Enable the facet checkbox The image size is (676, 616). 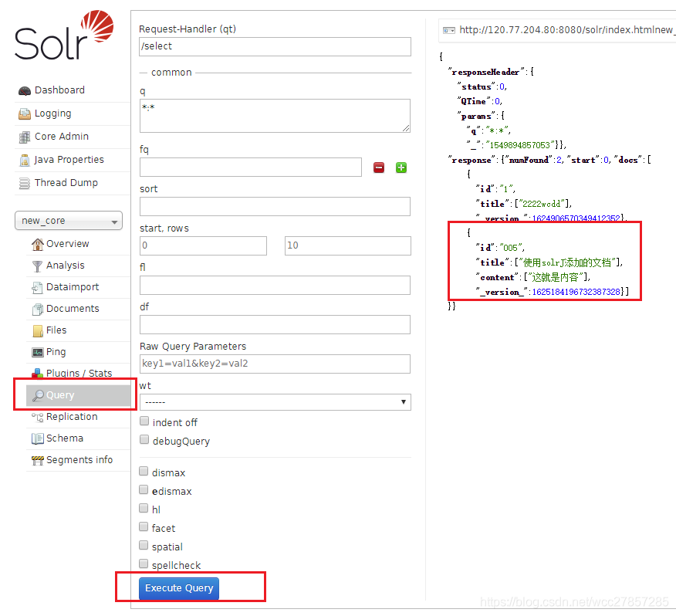(x=144, y=526)
